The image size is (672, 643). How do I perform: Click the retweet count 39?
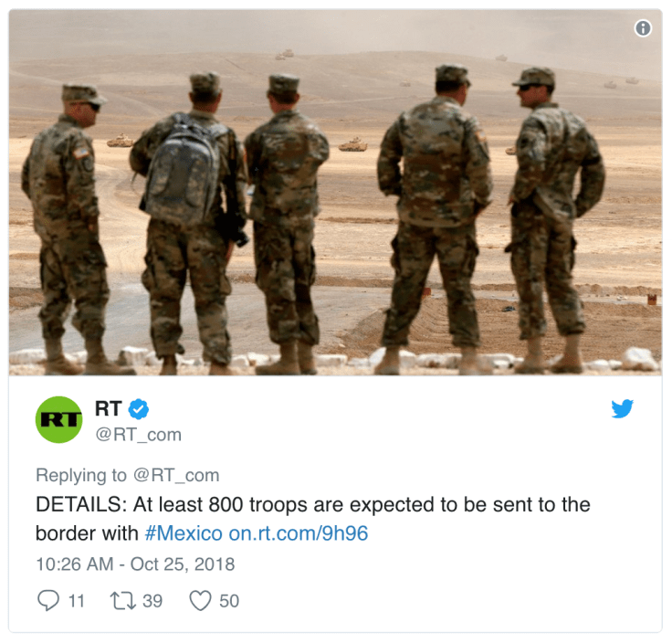tap(152, 601)
